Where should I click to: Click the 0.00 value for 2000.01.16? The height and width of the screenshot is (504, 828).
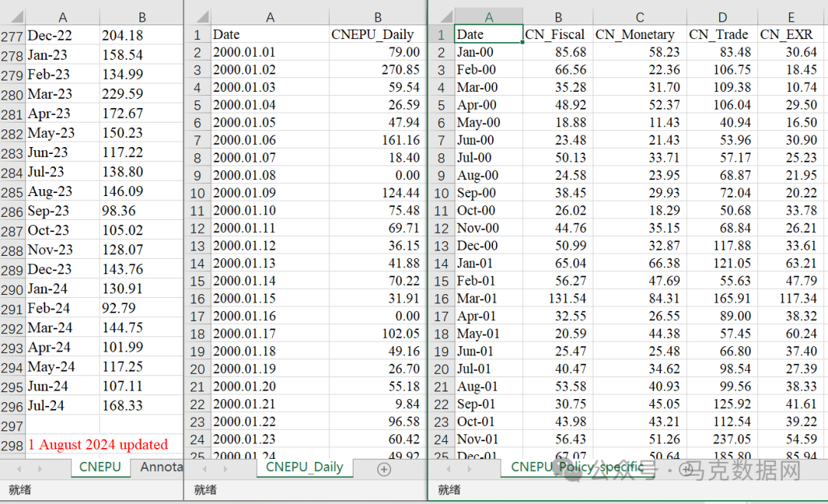point(377,316)
